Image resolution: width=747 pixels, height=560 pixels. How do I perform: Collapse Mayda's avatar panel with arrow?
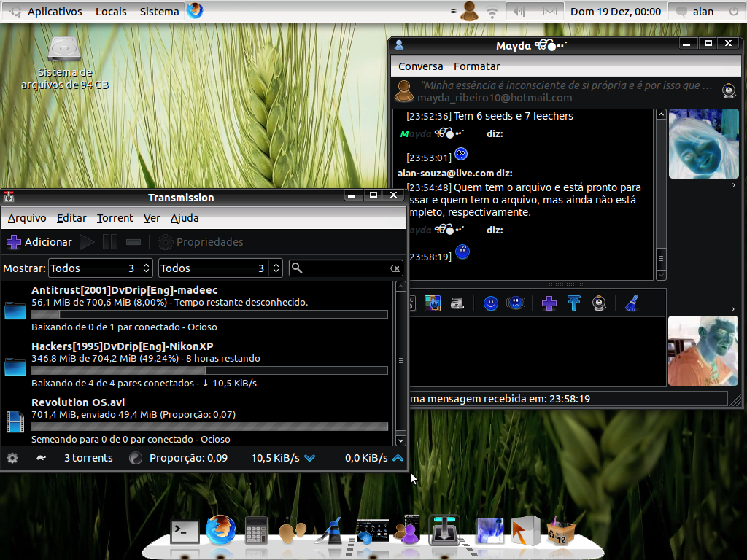click(x=734, y=185)
